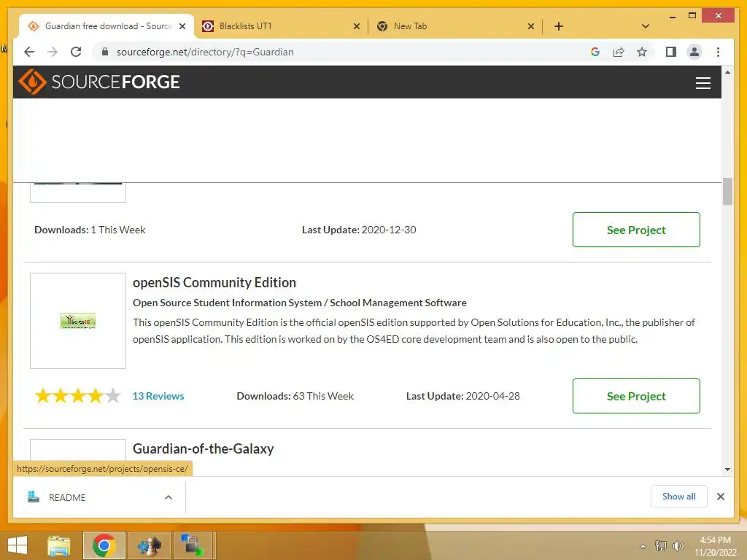Image resolution: width=747 pixels, height=560 pixels.
Task: Click Show all downloads button
Action: click(x=679, y=497)
